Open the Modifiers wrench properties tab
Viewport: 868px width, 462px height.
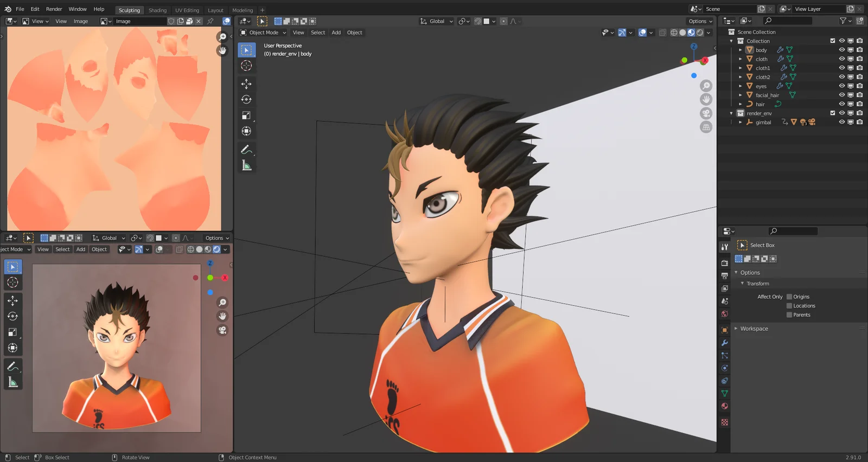(725, 343)
